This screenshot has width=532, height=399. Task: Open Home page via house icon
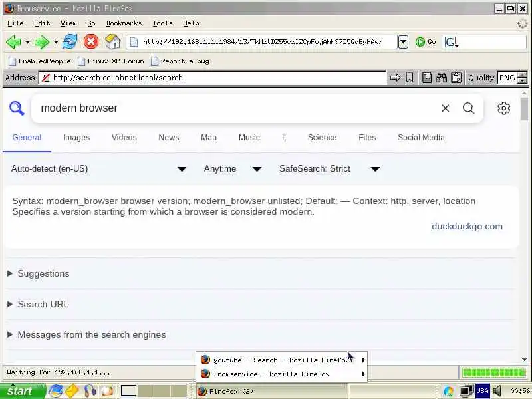click(x=112, y=42)
